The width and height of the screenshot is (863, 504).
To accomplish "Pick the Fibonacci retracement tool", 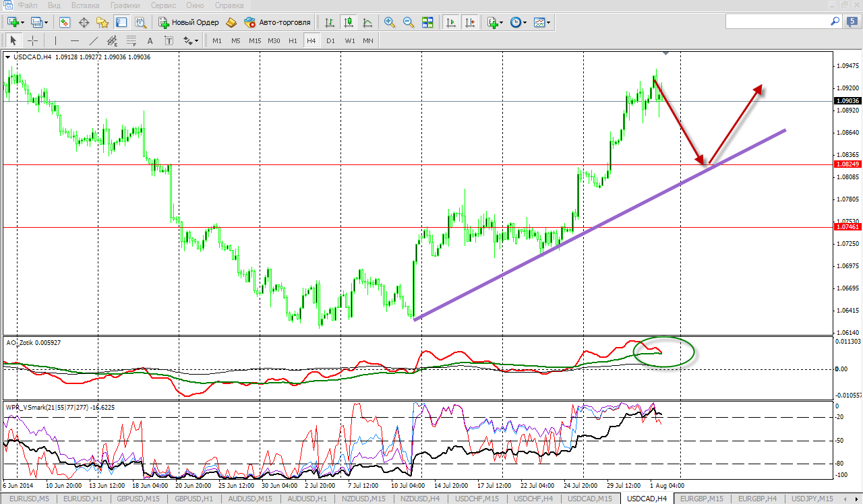I will [x=131, y=40].
